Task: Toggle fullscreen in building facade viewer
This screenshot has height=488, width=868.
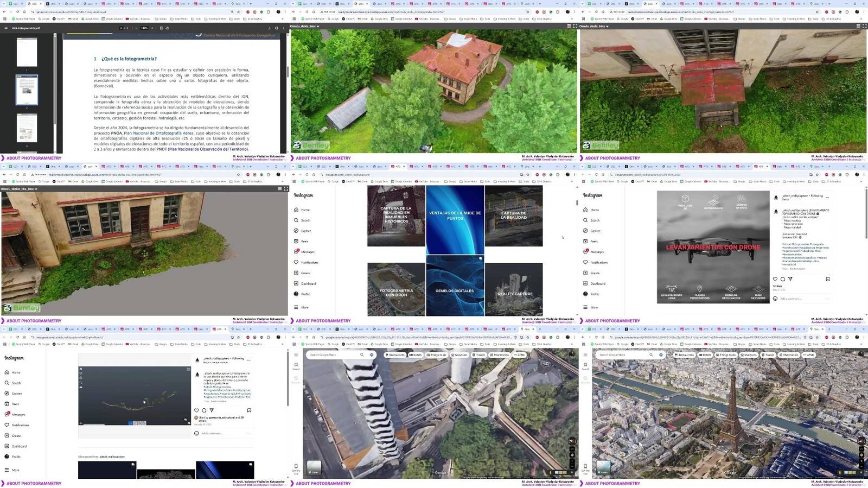Action: coord(286,189)
